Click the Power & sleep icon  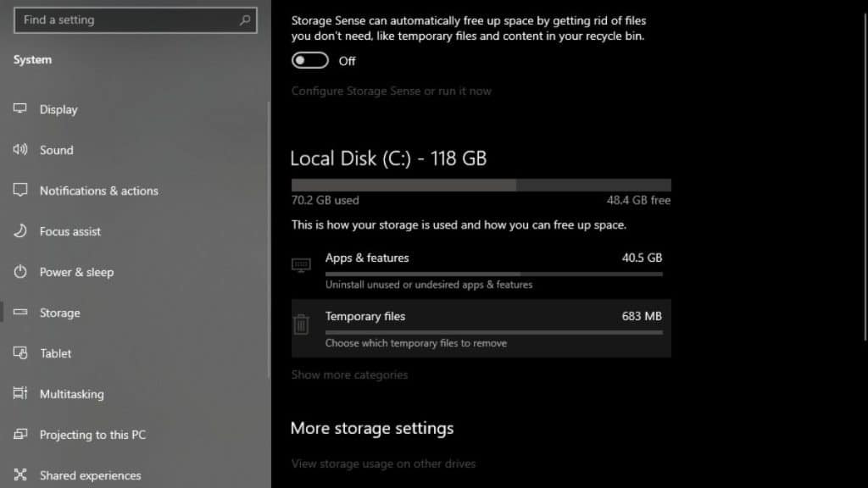[x=20, y=272]
